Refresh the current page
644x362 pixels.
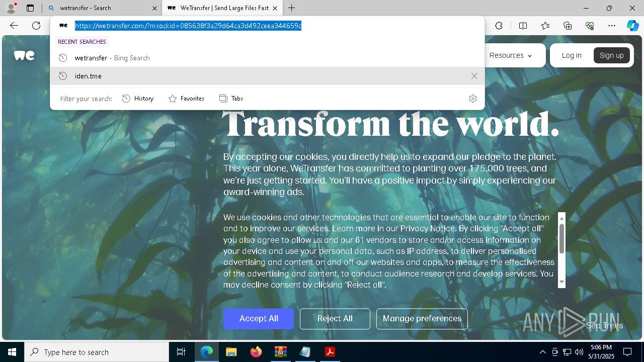point(36,26)
